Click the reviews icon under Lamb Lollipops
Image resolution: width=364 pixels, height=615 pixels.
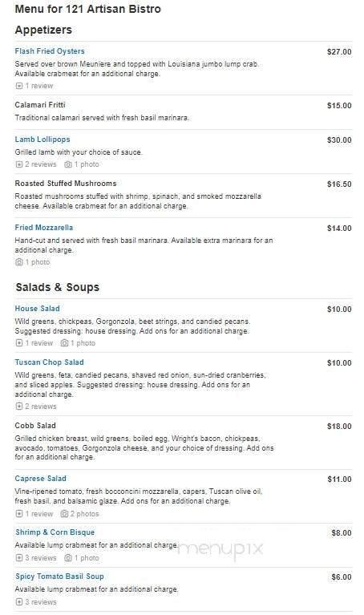pos(18,164)
